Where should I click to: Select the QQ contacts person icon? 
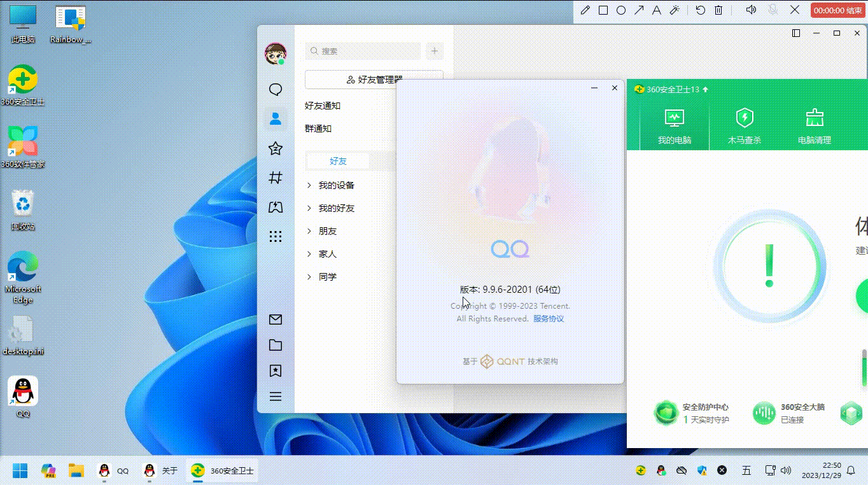point(276,119)
